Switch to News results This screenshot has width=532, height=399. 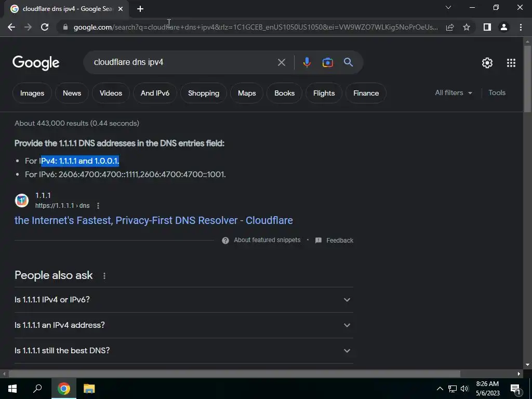[x=72, y=93]
